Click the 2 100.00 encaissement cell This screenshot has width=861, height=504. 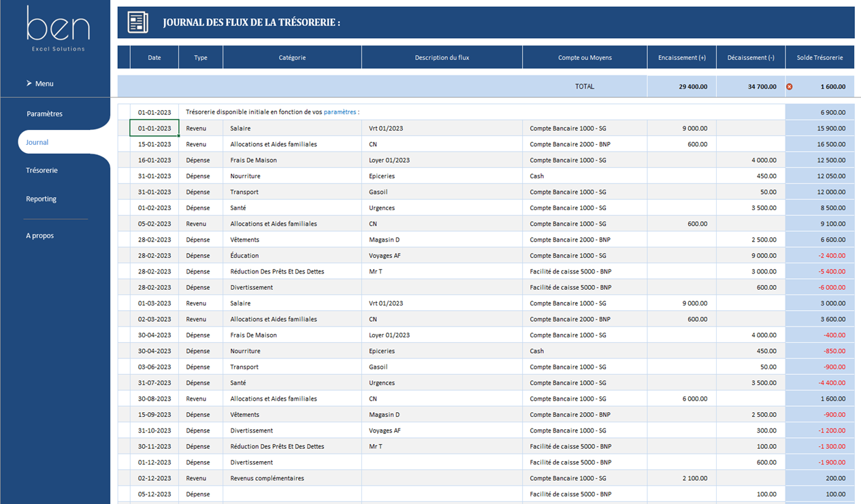click(681, 478)
